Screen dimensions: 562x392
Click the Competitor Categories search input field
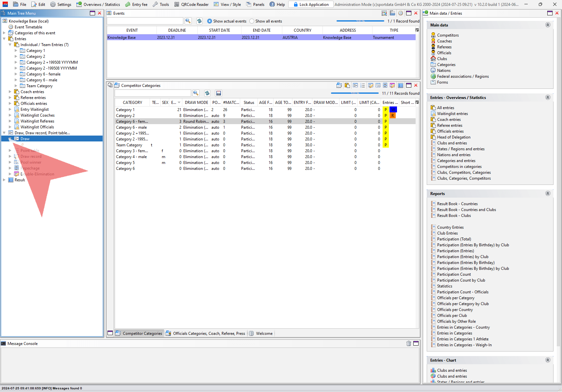click(x=153, y=93)
